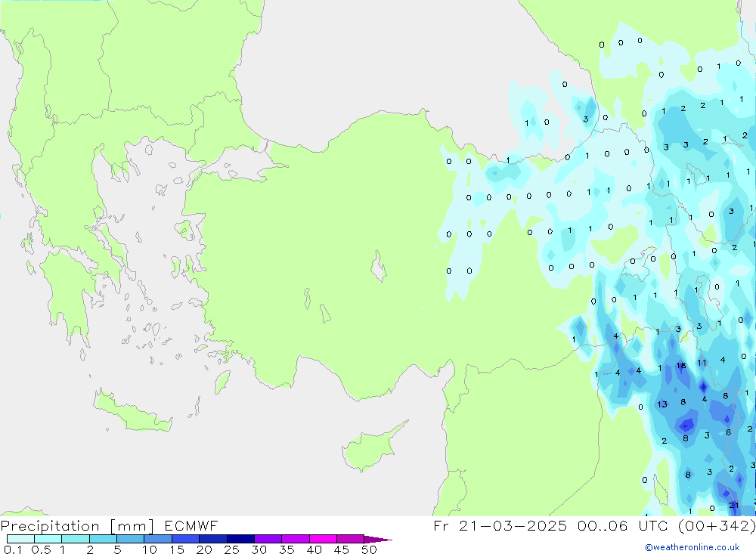Click the 40–45 mm magenta legend segment
The height and width of the screenshot is (554, 756).
[323, 539]
